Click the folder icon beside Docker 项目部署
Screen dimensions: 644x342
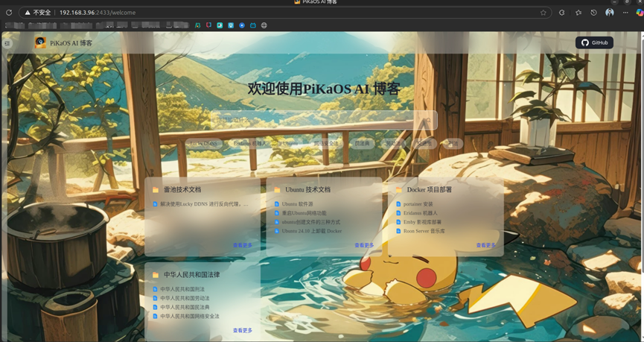[399, 190]
